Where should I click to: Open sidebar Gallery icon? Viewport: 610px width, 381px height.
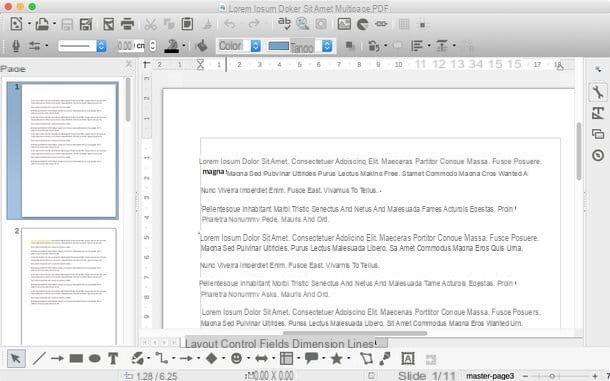(x=598, y=134)
